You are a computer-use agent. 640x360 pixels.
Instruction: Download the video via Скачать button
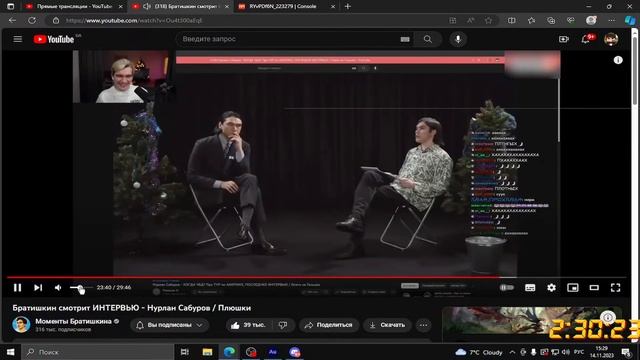pos(387,325)
